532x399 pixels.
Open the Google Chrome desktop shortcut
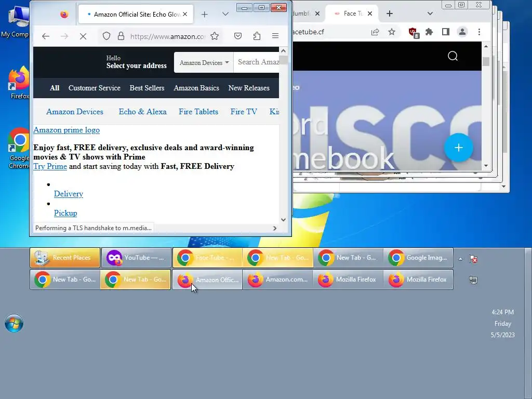19,148
